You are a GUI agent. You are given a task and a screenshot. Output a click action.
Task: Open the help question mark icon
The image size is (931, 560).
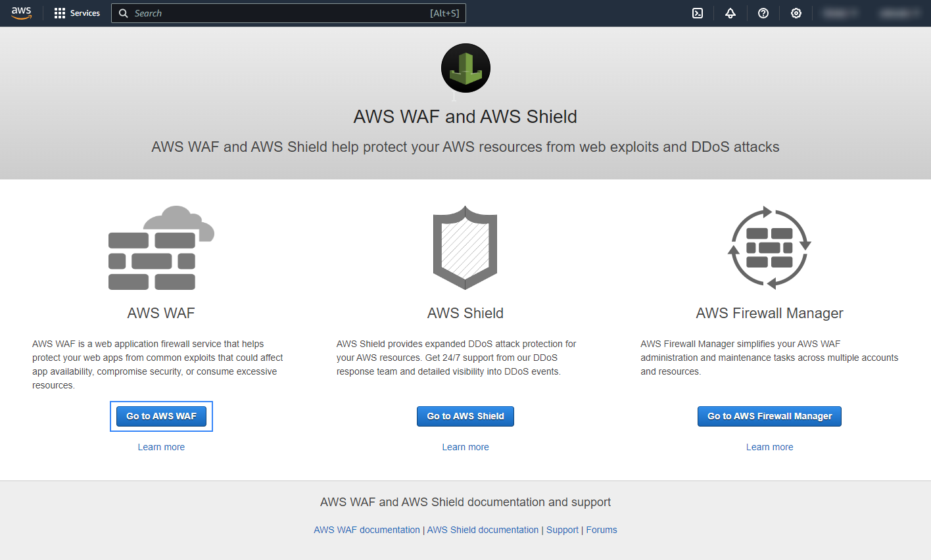pyautogui.click(x=763, y=13)
